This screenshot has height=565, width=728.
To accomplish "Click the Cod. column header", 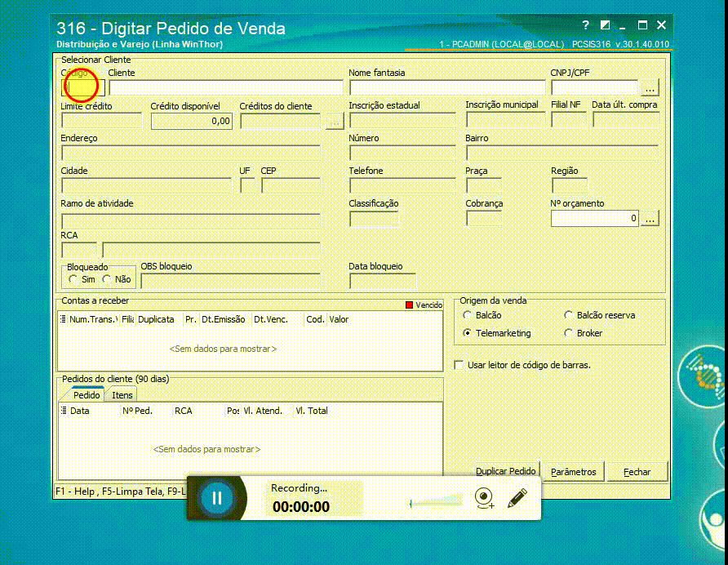I will coord(315,319).
